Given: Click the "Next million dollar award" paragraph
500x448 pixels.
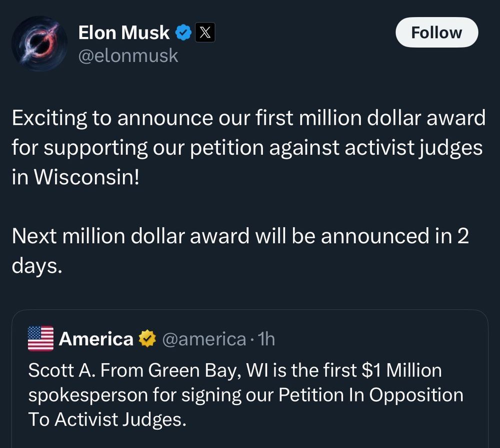Looking at the screenshot, I should point(240,251).
